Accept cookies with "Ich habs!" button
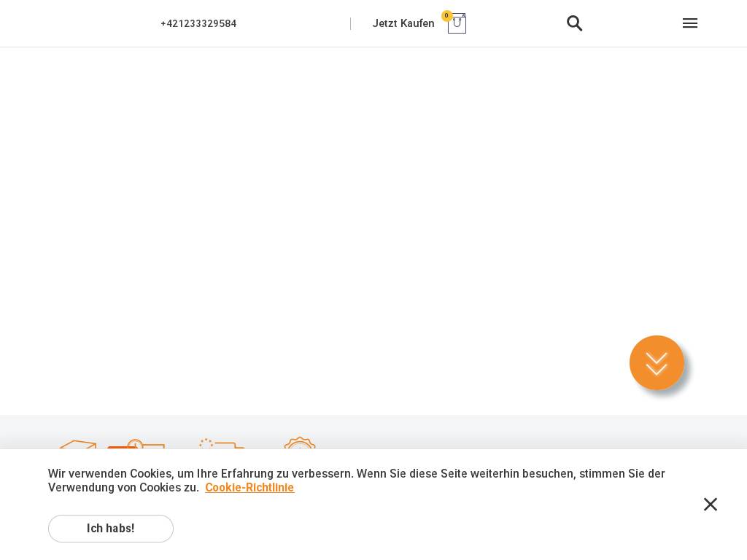The height and width of the screenshot is (560, 747). (111, 529)
